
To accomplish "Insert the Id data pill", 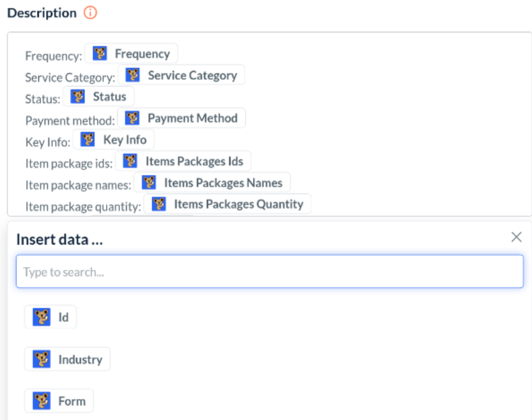I will 51,317.
